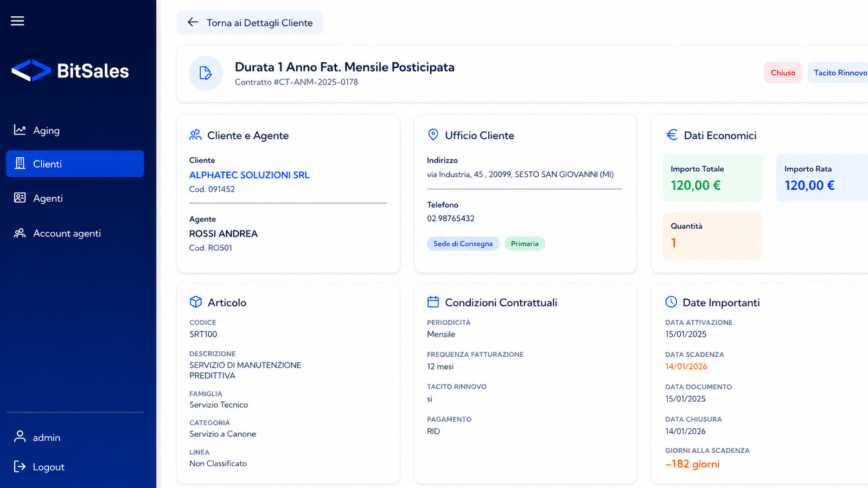868x488 pixels.
Task: Click the Logout label
Action: coord(48,467)
